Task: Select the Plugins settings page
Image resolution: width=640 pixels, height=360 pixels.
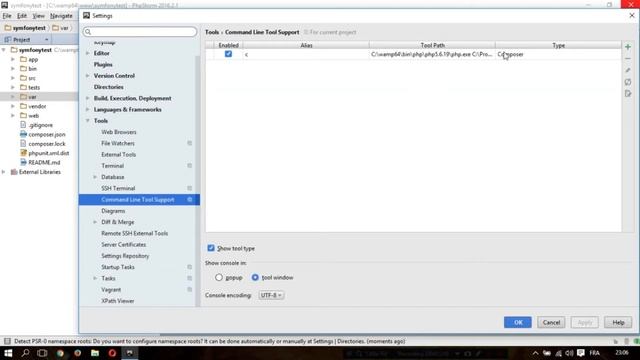Action: [x=103, y=64]
